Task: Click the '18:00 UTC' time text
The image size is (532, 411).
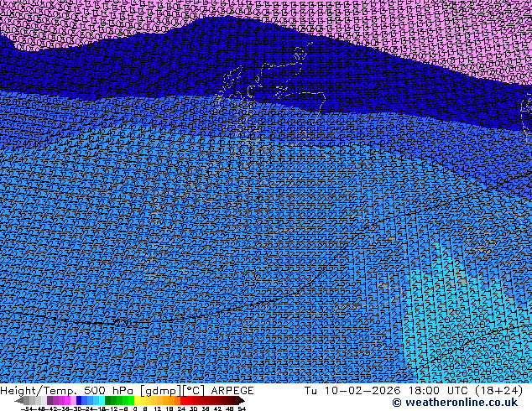Action: 439,391
